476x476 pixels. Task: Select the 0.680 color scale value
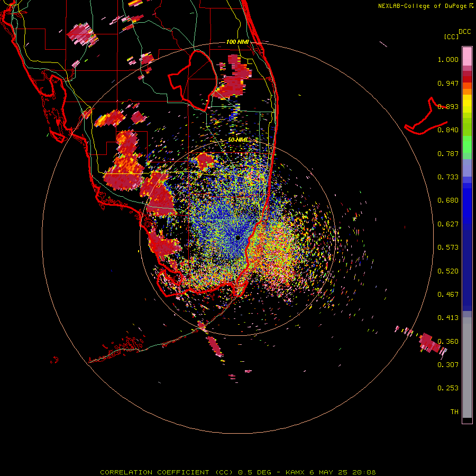[x=448, y=200]
